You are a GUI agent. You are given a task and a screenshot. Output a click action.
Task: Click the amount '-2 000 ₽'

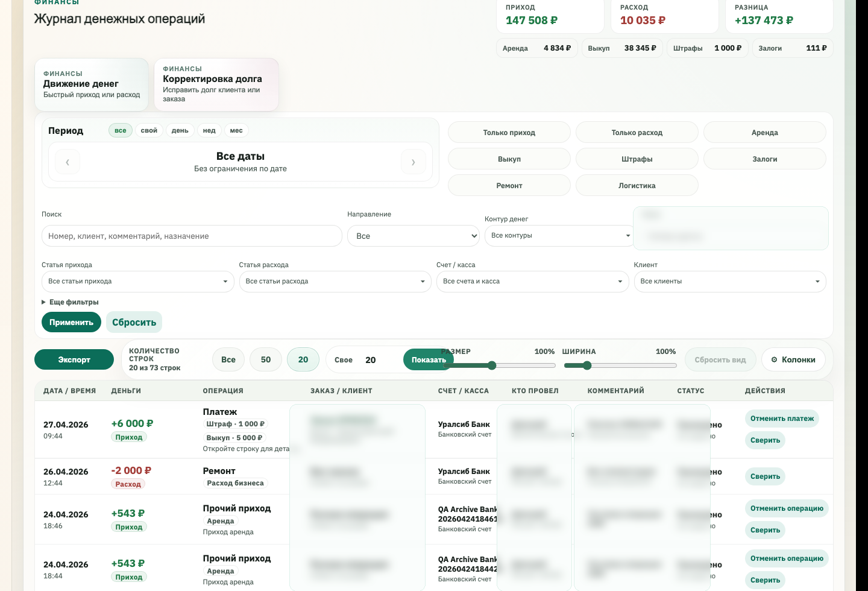click(x=131, y=470)
